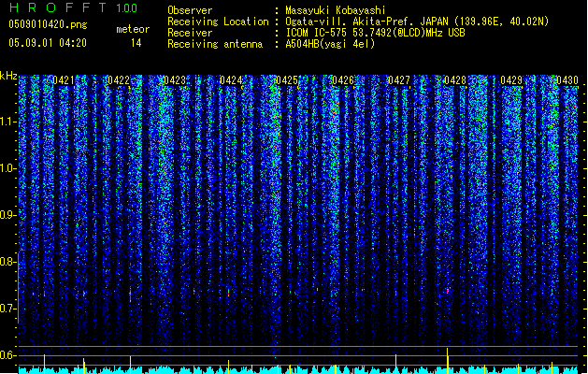Click the 0424 time marker
This screenshot has height=374, width=588.
pos(231,80)
